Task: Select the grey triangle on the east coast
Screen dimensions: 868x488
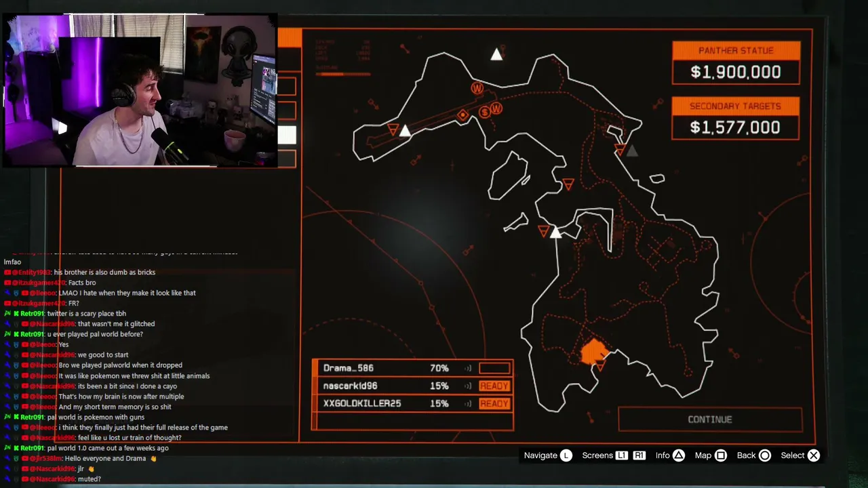Action: pyautogui.click(x=631, y=151)
